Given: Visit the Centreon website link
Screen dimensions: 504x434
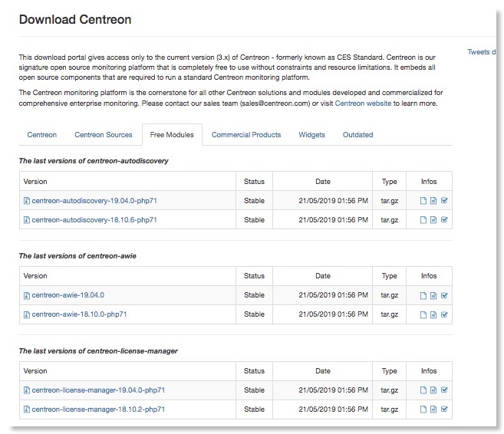Looking at the screenshot, I should 364,104.
